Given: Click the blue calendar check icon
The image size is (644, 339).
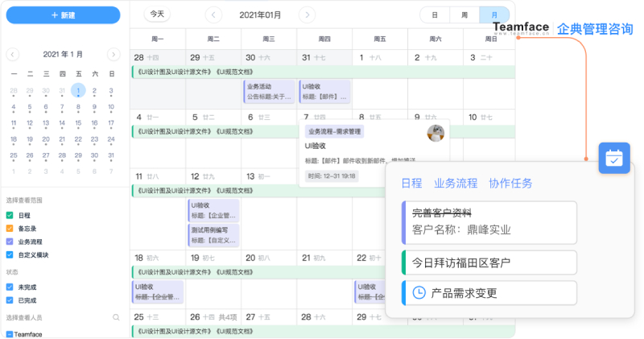Looking at the screenshot, I should pos(614,158).
